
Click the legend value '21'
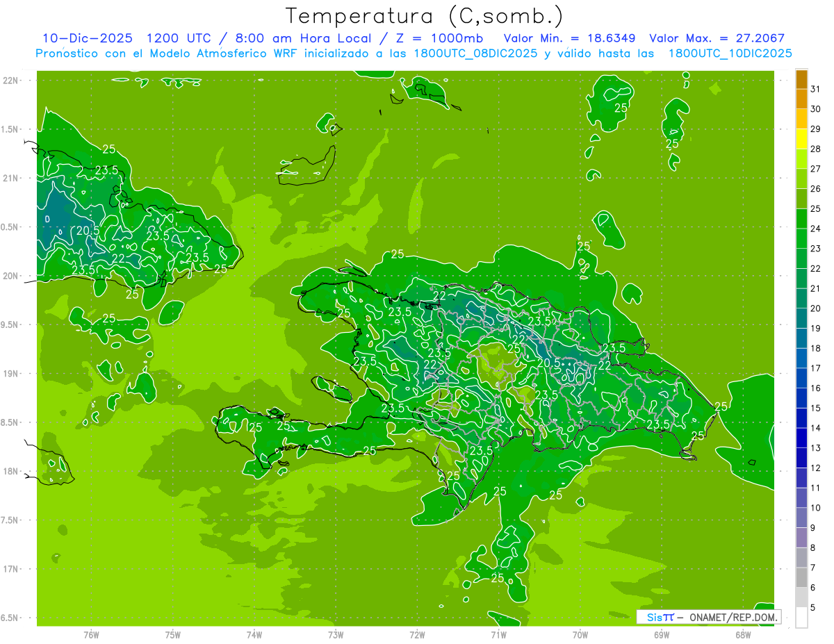point(816,288)
